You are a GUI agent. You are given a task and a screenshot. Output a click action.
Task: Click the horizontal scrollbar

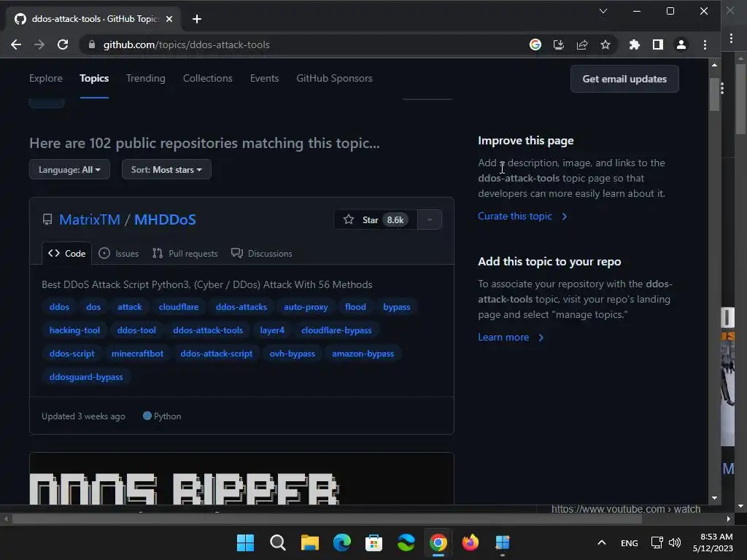click(x=327, y=519)
